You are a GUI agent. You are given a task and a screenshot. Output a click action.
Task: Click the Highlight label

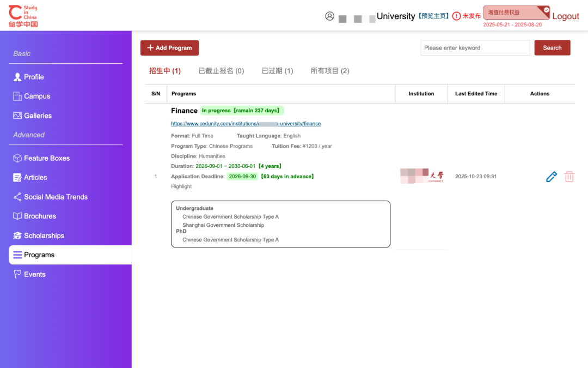(181, 186)
